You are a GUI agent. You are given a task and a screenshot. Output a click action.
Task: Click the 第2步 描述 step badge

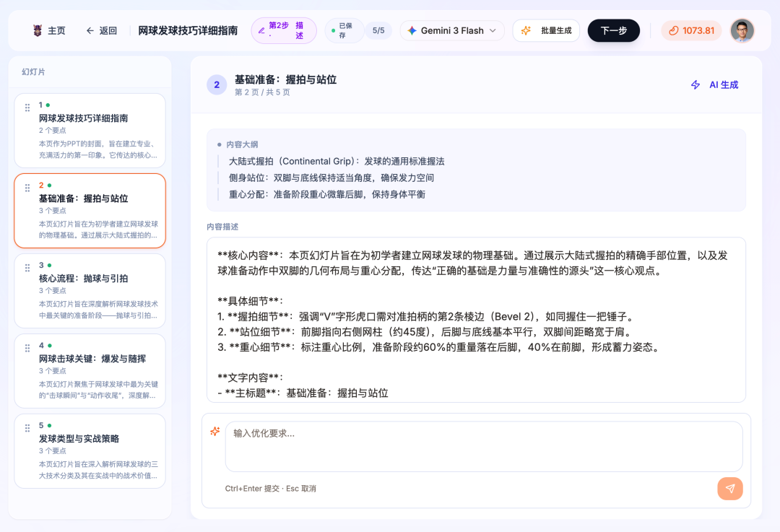(x=283, y=30)
